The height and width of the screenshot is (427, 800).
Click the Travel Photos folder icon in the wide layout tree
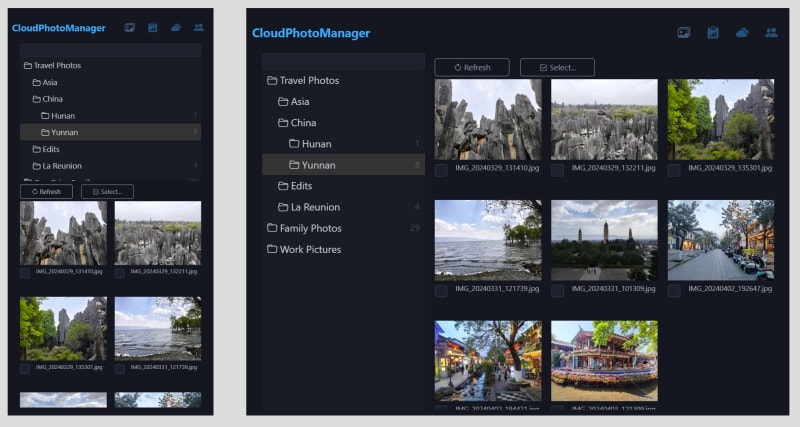272,81
